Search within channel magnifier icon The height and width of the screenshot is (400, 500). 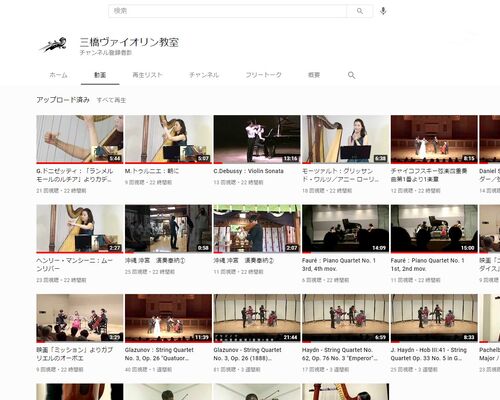(x=351, y=75)
